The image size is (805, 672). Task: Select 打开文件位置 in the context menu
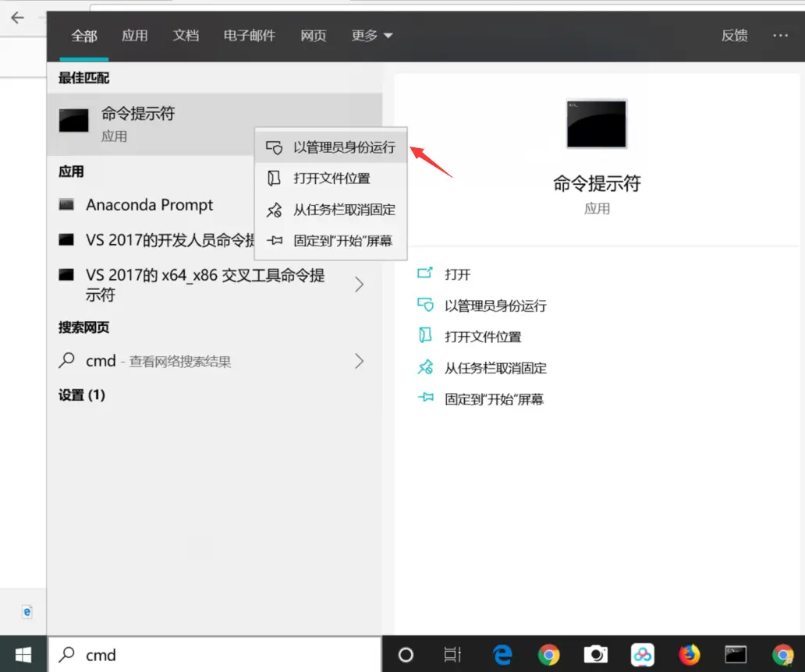click(332, 179)
